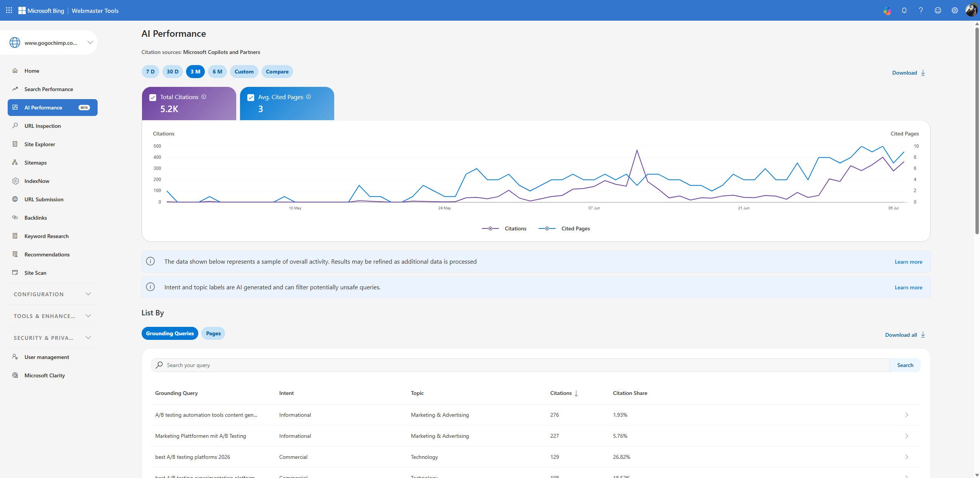980x478 pixels.
Task: Click the Search button for queries
Action: [x=905, y=365]
